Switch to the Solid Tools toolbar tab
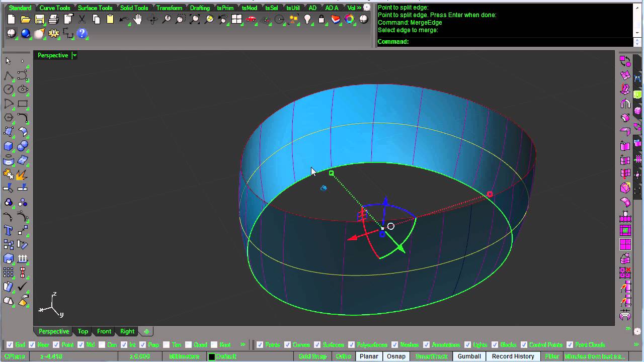The width and height of the screenshot is (644, 362). [134, 8]
